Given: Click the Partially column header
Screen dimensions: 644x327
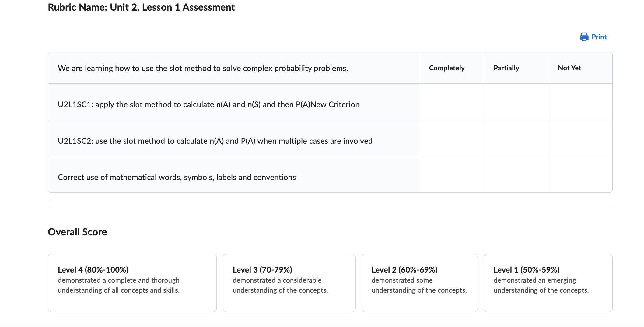Looking at the screenshot, I should tap(506, 68).
